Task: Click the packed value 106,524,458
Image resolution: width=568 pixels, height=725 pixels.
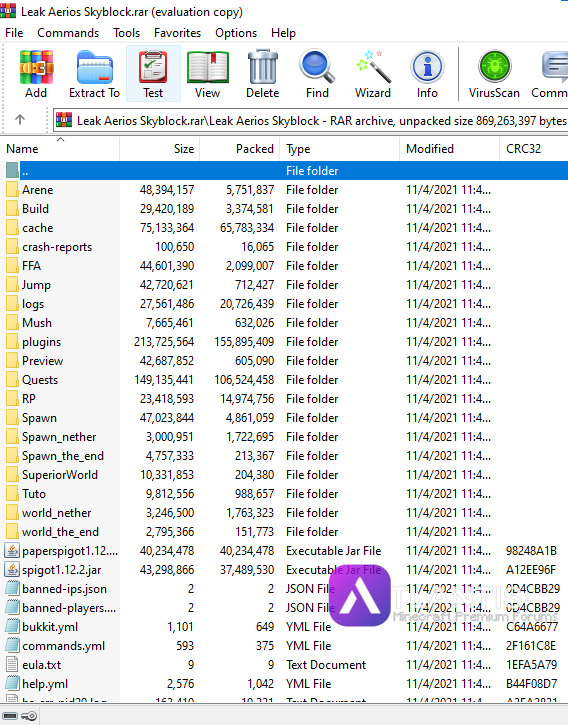Action: click(x=244, y=380)
